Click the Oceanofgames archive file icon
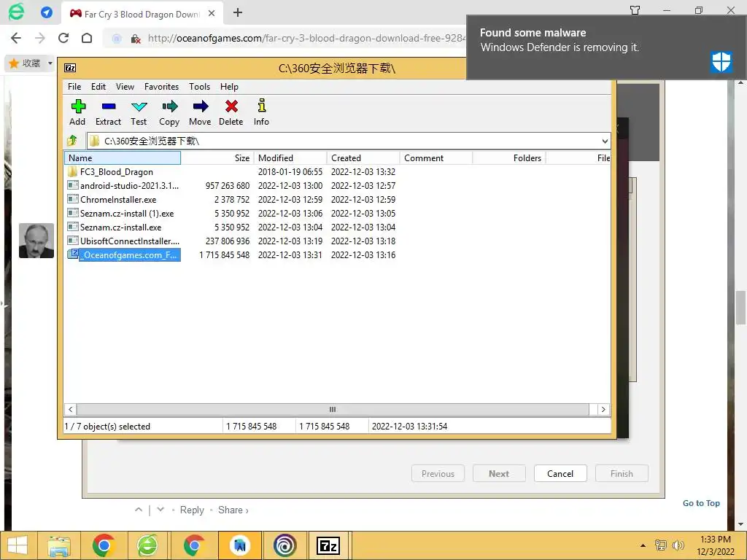747x560 pixels. (x=72, y=254)
